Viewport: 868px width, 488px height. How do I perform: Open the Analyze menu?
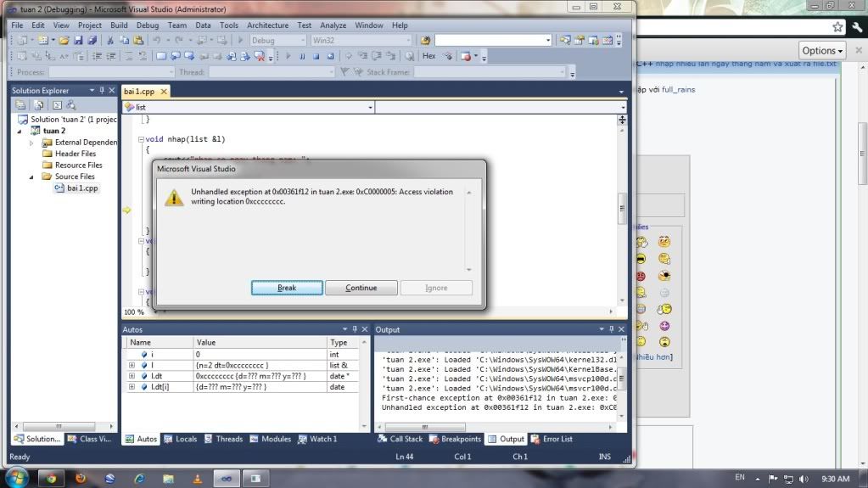click(333, 25)
